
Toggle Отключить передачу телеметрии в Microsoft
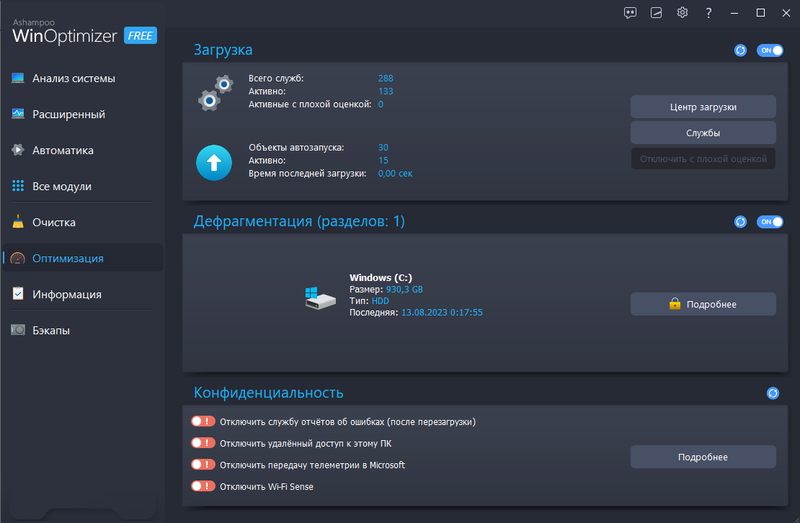pos(203,464)
